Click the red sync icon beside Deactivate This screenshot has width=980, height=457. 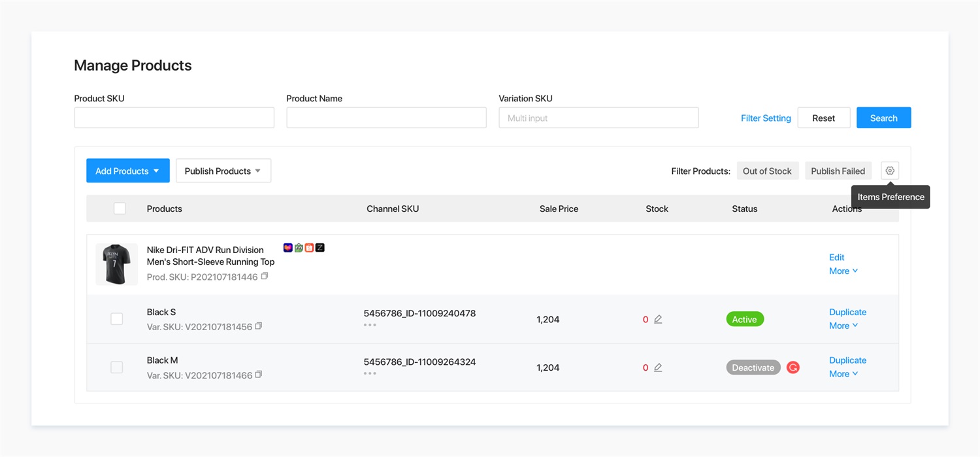point(792,367)
